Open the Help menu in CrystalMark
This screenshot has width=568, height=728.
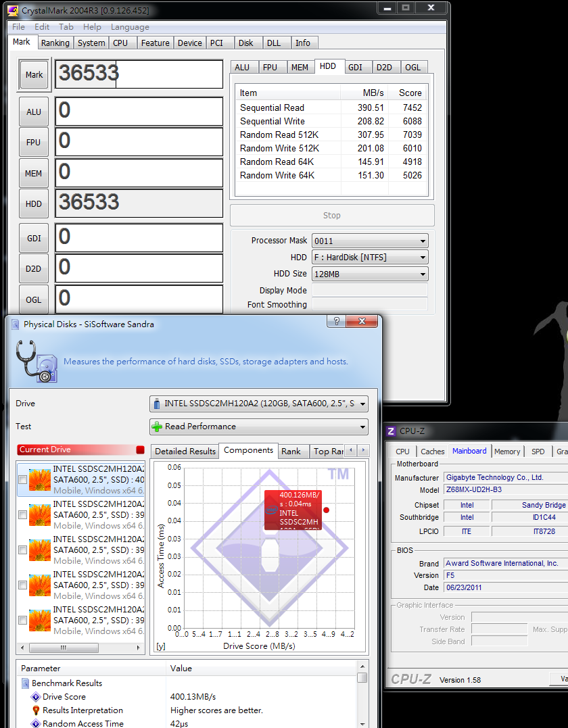(92, 27)
